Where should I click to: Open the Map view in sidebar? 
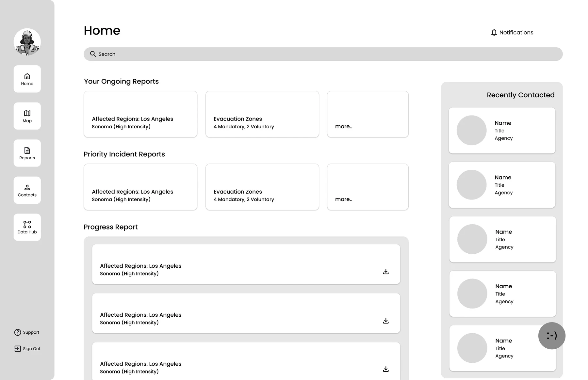27,116
